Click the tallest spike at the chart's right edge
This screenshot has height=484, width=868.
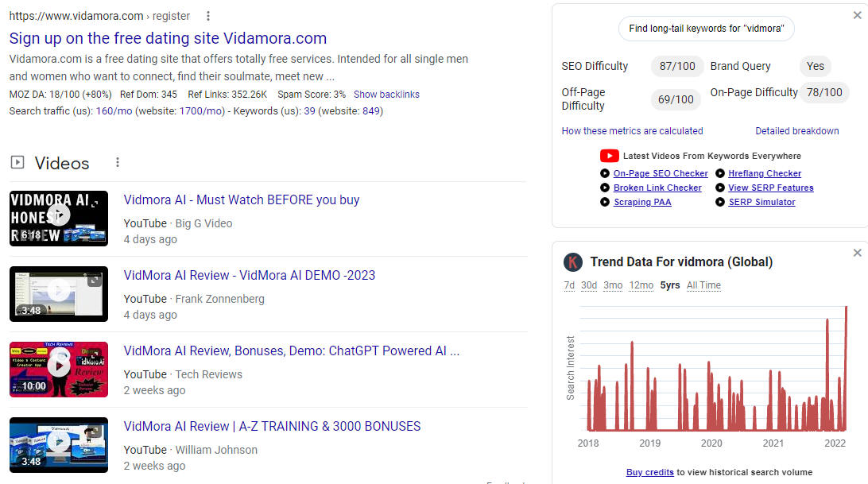coord(846,368)
